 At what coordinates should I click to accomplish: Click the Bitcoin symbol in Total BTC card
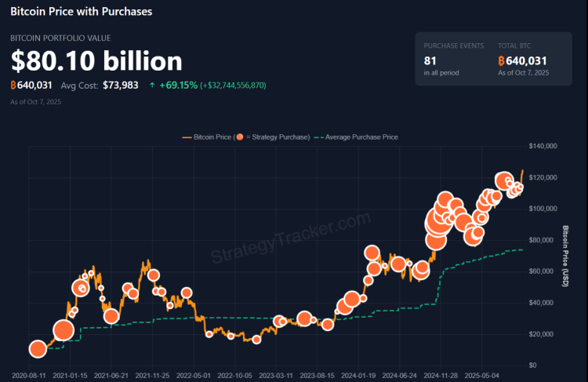[x=502, y=60]
